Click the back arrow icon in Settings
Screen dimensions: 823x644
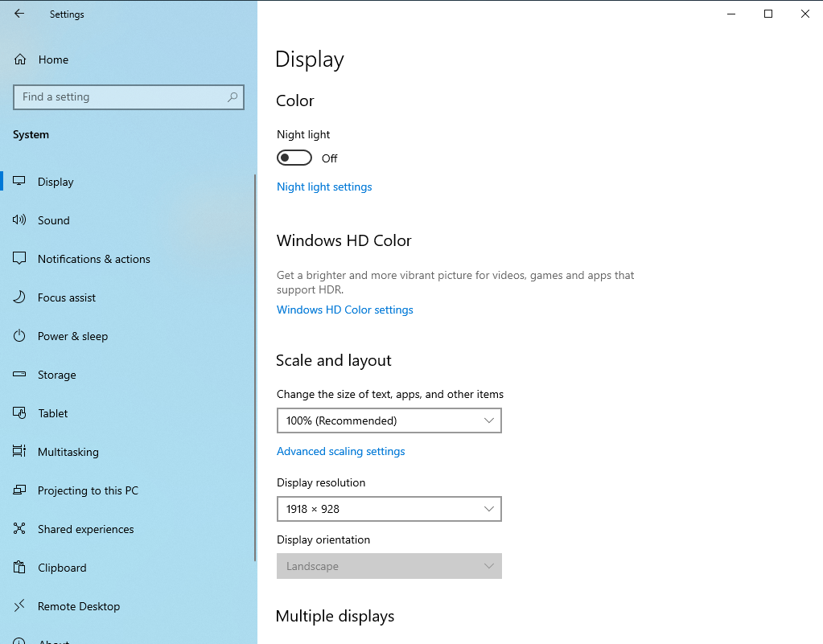click(x=19, y=14)
